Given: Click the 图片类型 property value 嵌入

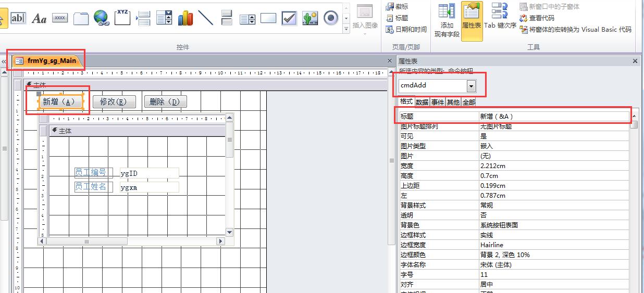Looking at the screenshot, I should pyautogui.click(x=554, y=146).
